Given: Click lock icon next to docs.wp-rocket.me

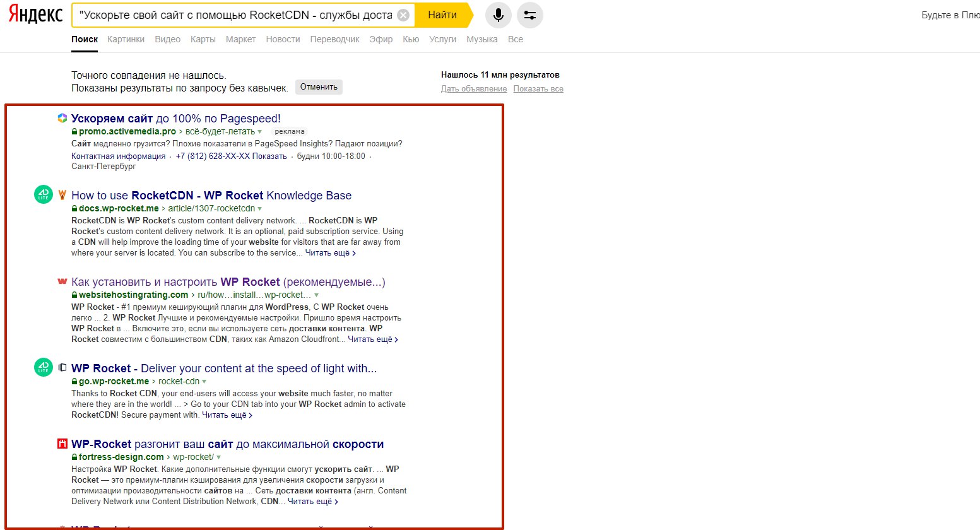Looking at the screenshot, I should [x=74, y=209].
